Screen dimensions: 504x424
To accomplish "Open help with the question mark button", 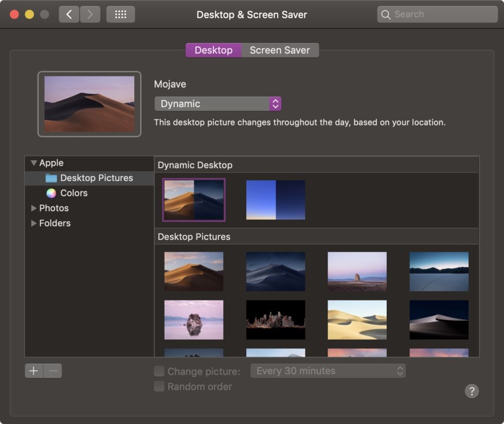I will coord(472,391).
